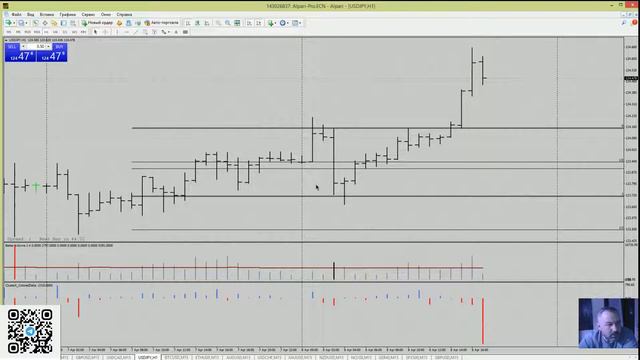640x360 pixels.
Task: Switch to the USDCAD,M15 chart tab
Action: pyautogui.click(x=119, y=357)
